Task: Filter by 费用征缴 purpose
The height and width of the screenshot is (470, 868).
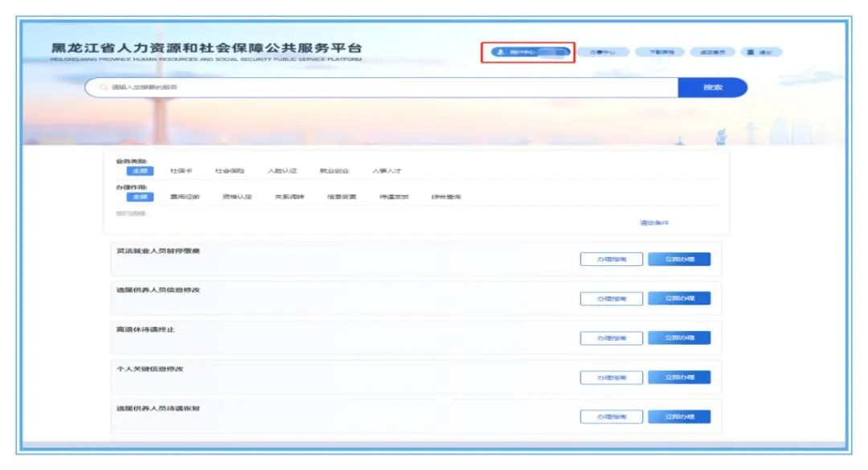Action: pos(185,197)
